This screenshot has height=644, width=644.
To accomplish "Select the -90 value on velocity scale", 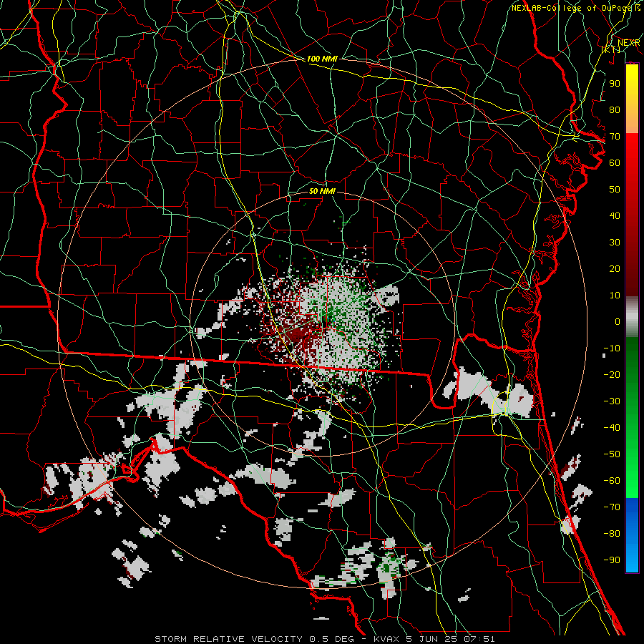I will [x=612, y=560].
